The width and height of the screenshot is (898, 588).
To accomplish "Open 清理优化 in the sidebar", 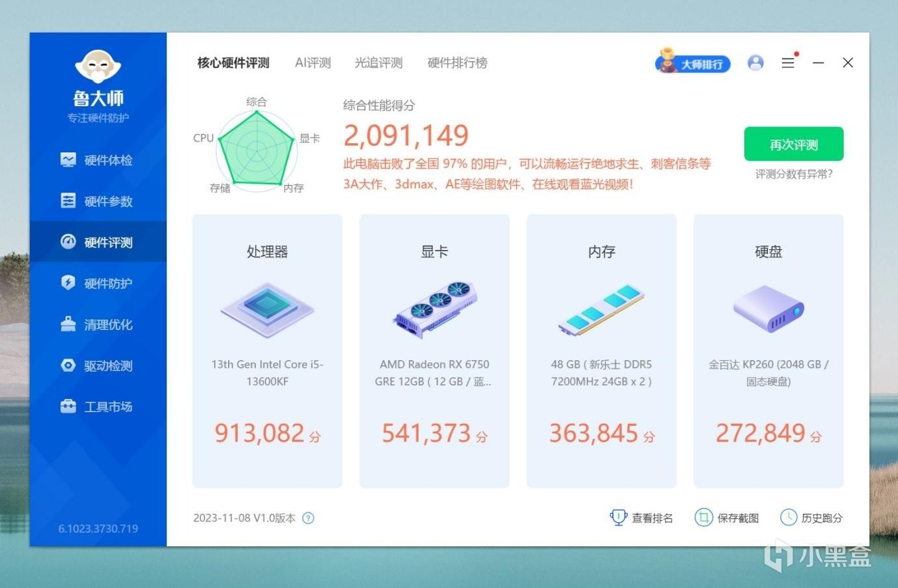I will tap(98, 324).
